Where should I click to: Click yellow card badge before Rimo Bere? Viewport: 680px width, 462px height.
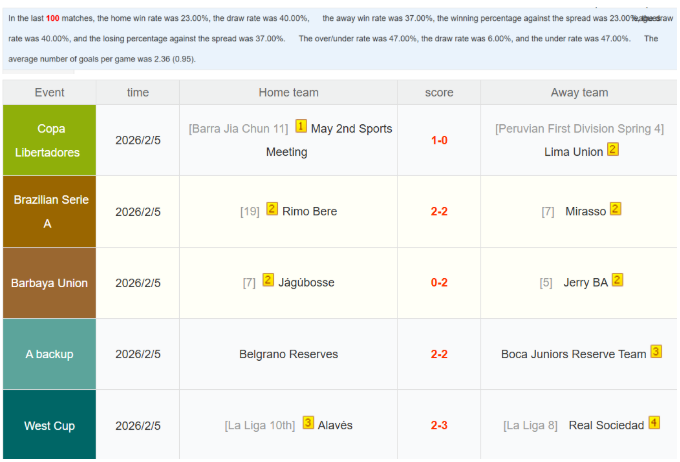pos(272,210)
